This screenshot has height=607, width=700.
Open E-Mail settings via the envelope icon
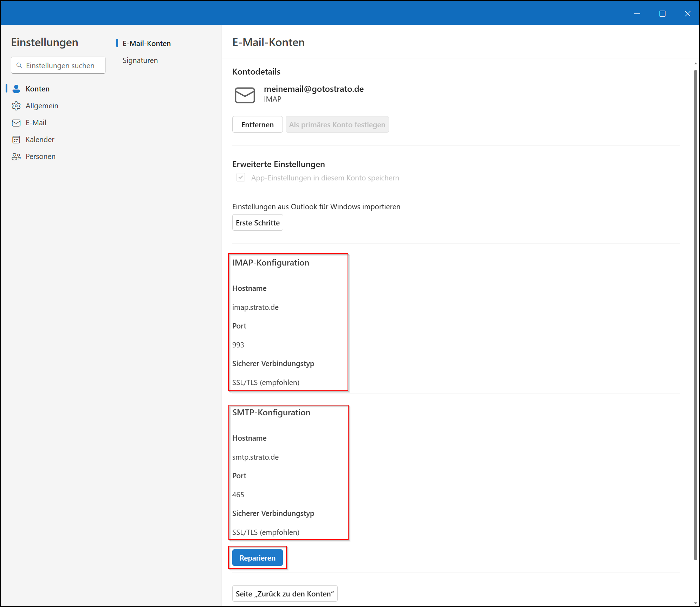click(x=16, y=122)
